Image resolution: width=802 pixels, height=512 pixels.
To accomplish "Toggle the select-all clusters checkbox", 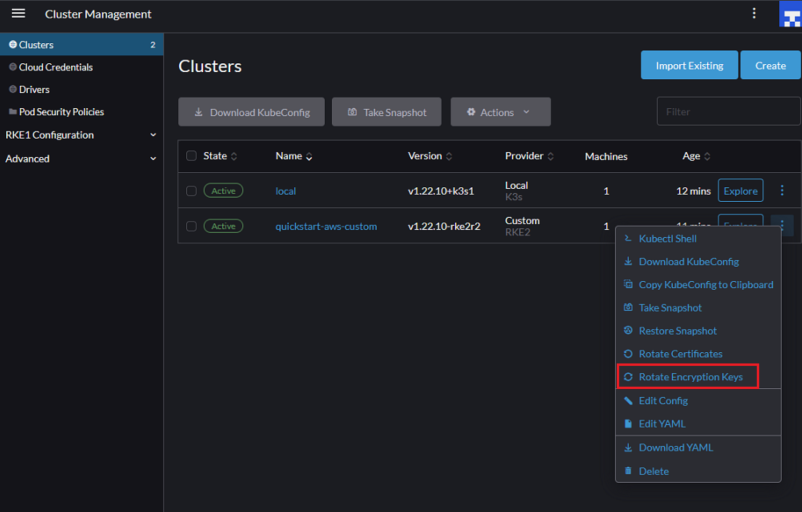I will tap(192, 156).
